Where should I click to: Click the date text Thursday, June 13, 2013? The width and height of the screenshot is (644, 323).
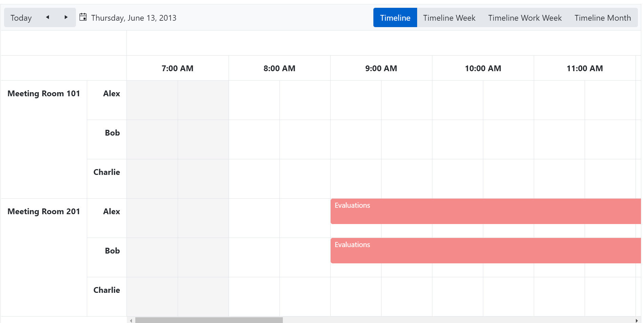point(134,18)
